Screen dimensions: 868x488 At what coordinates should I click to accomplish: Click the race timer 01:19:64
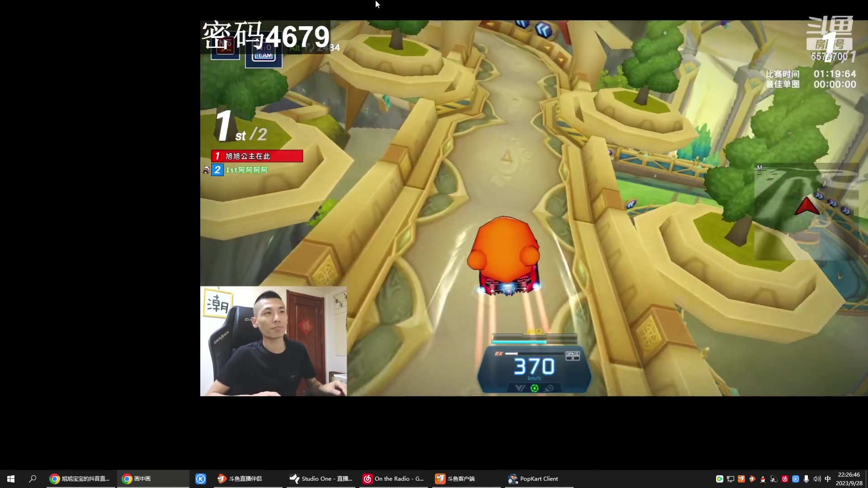point(835,74)
